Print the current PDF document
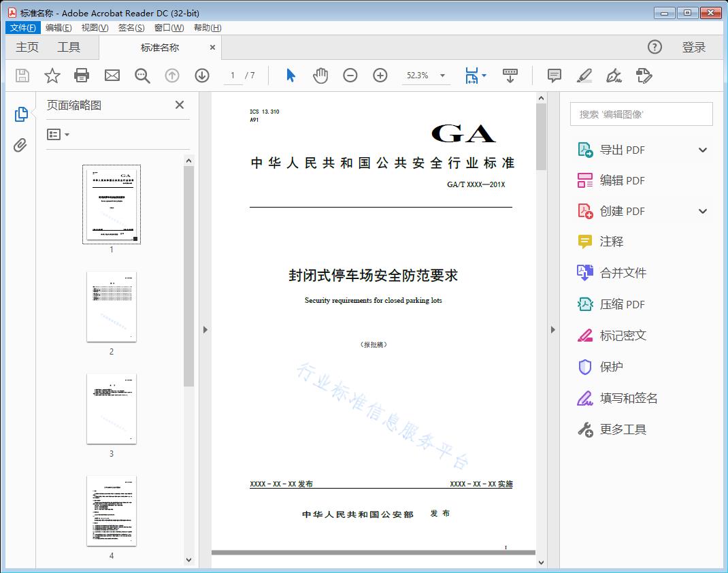 click(82, 76)
